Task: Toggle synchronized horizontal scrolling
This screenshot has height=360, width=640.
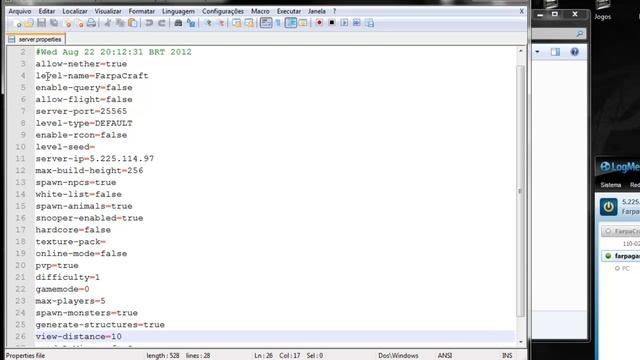Action: click(x=249, y=23)
